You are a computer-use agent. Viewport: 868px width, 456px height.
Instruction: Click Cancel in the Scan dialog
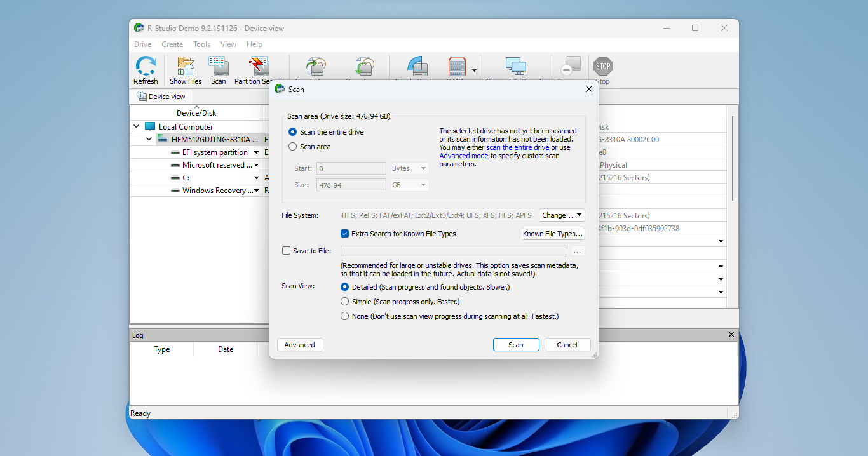tap(567, 345)
